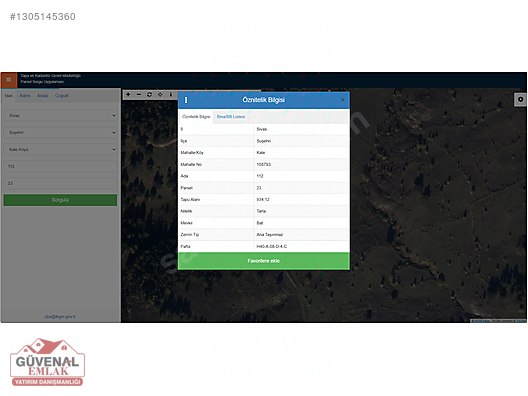Select the İdari tab in sidebar
The width and height of the screenshot is (528, 396).
pos(9,96)
